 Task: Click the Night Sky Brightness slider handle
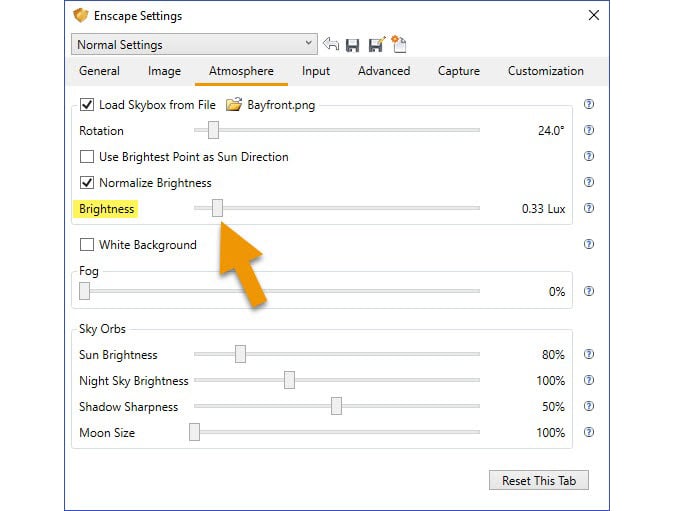(289, 380)
